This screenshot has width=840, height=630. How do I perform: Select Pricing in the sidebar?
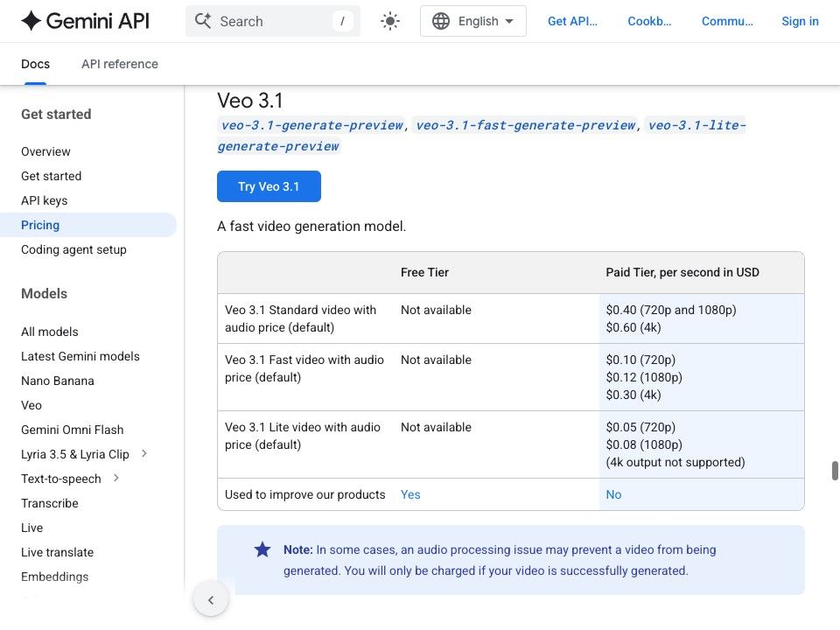[87, 225]
